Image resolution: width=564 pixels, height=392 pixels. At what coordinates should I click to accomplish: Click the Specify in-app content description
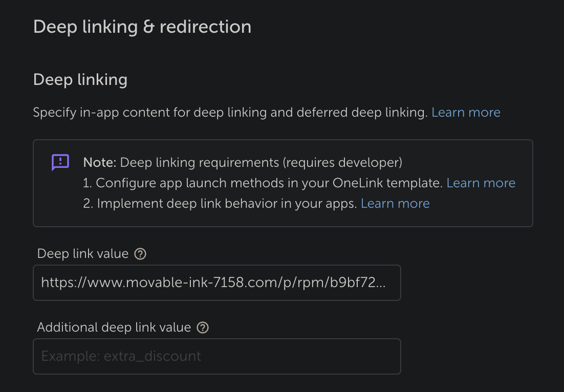click(x=230, y=113)
